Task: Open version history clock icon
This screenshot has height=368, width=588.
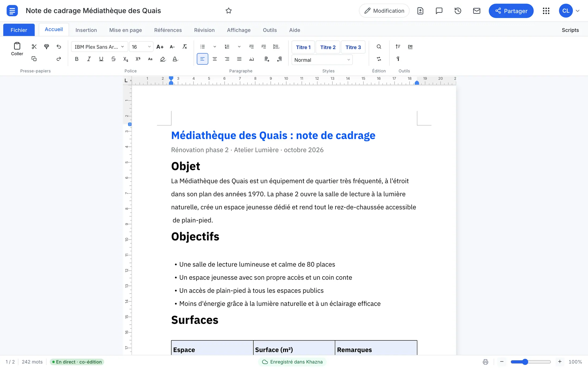Action: pos(458,11)
